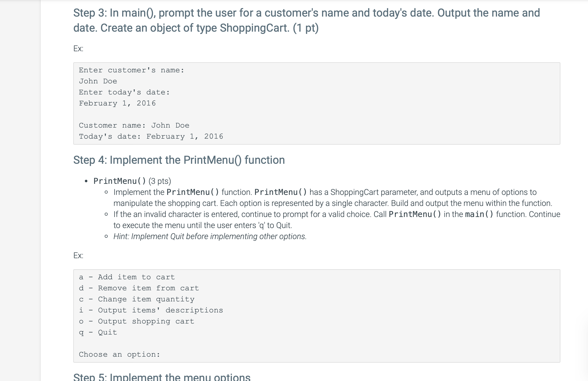Click the Step 3 heading text

coord(306,20)
